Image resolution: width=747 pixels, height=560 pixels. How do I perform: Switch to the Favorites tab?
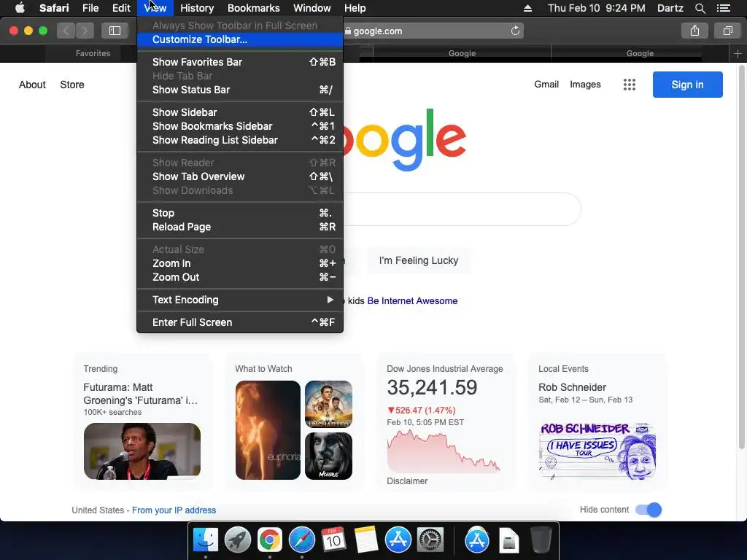93,53
